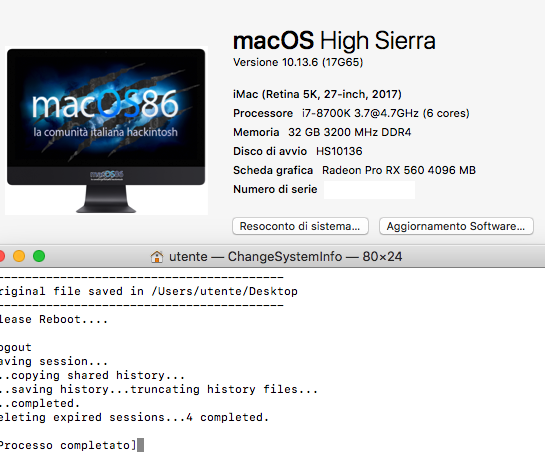Screen dimensions: 545x462
Task: Click the blank serial number field
Action: (369, 190)
